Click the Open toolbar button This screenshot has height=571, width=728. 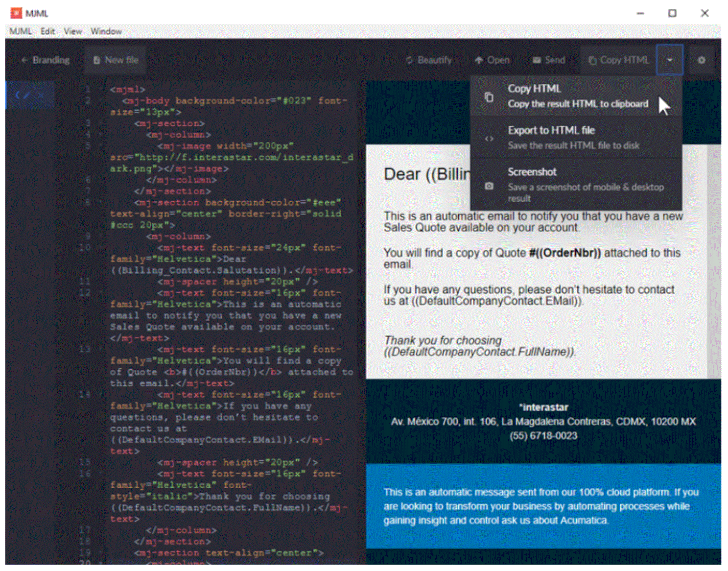tap(492, 60)
